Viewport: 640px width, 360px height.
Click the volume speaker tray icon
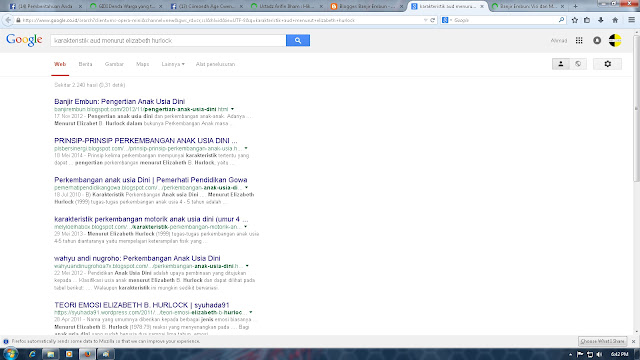pos(599,354)
